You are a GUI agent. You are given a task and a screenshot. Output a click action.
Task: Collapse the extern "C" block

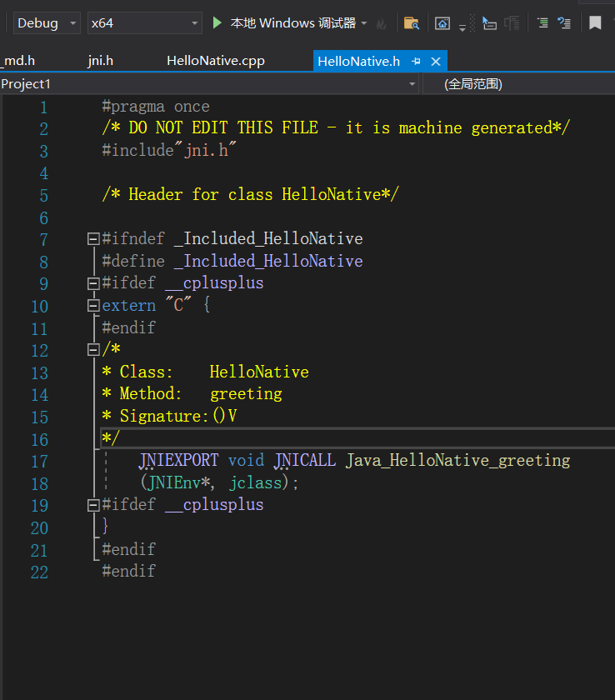click(x=93, y=306)
